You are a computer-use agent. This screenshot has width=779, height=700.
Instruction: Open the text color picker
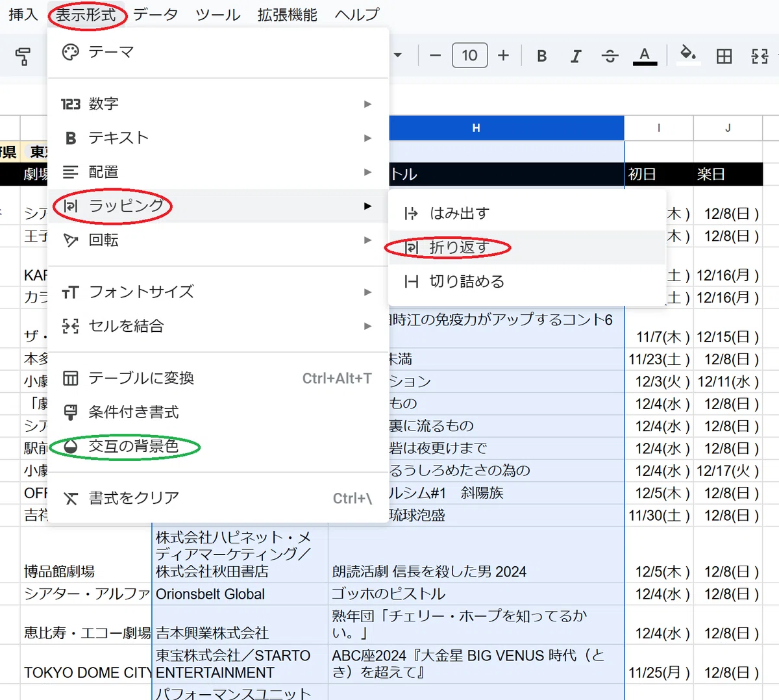645,56
